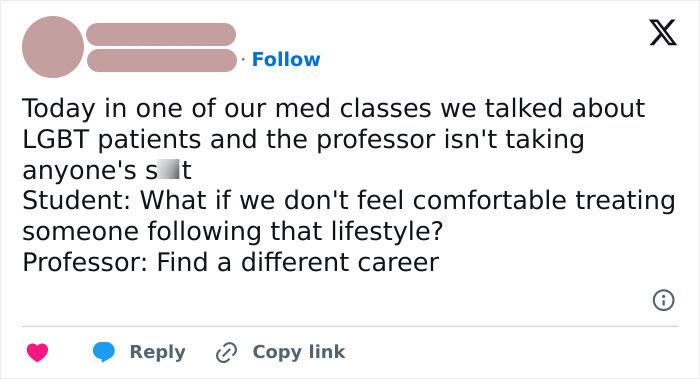Click the Copy link text label
This screenshot has height=379, width=700.
click(299, 352)
